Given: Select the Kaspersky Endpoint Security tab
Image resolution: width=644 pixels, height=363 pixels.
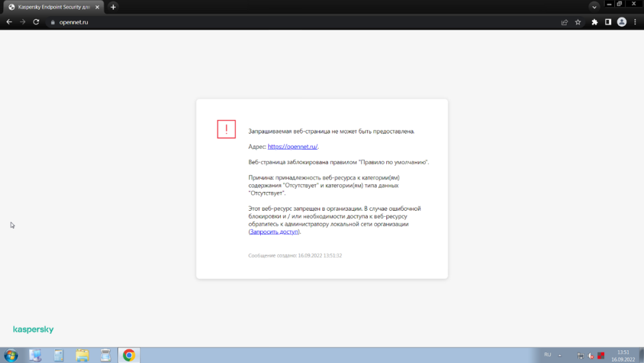Looking at the screenshot, I should coord(52,6).
